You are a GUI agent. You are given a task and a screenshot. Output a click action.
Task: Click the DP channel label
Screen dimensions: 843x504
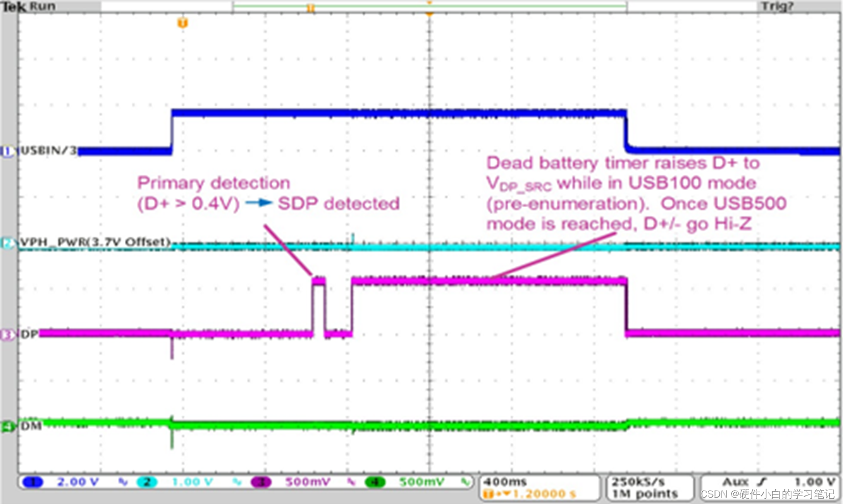tap(29, 334)
